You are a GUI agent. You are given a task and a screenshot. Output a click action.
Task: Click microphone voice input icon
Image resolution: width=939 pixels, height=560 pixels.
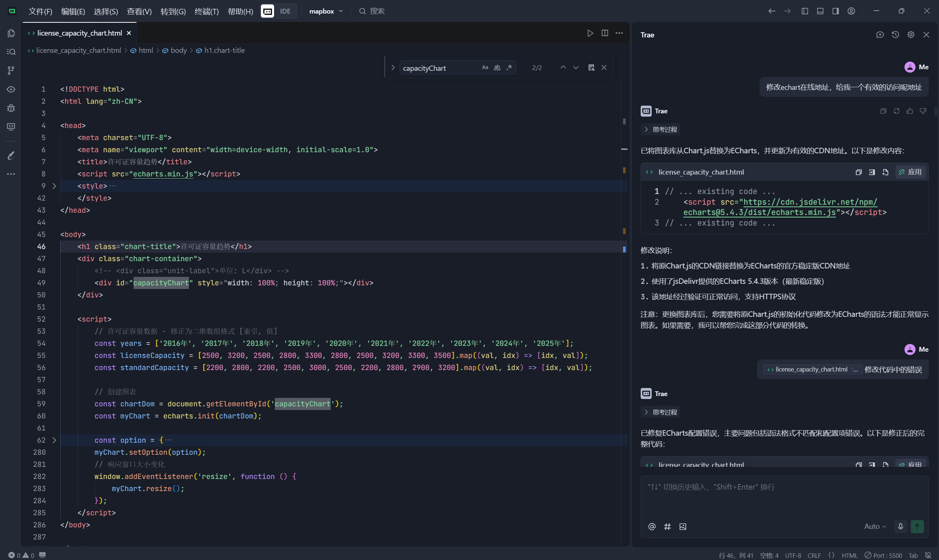(x=900, y=526)
